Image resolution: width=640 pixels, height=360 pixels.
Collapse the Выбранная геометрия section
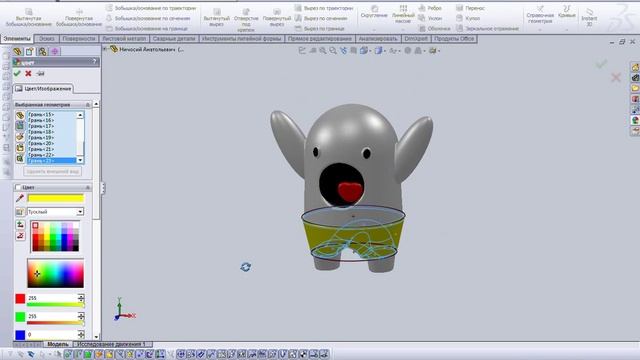click(87, 105)
